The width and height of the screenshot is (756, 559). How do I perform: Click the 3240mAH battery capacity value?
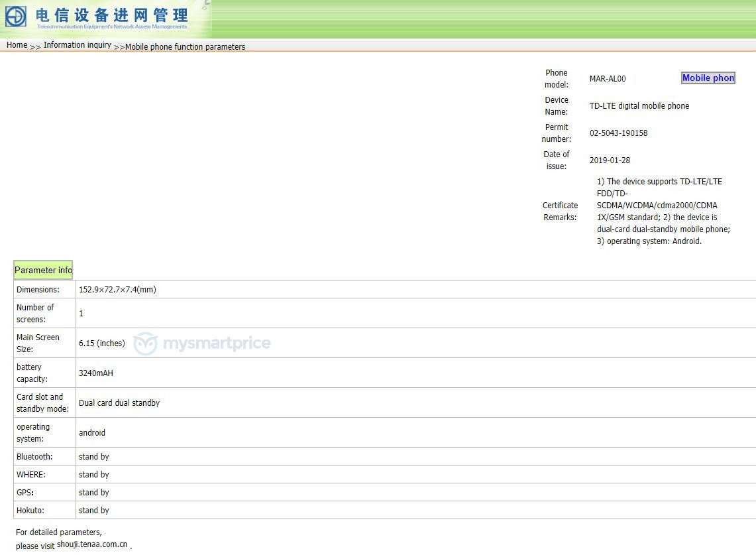tap(95, 373)
